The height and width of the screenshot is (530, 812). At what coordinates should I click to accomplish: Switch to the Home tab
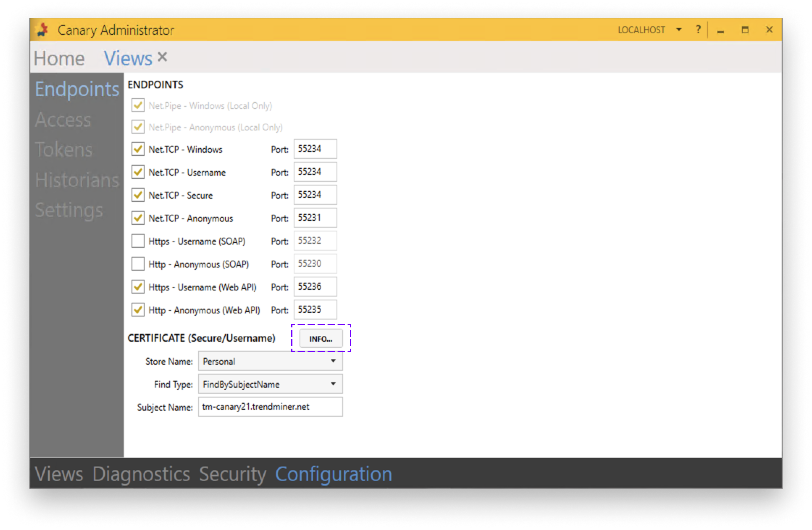point(59,58)
